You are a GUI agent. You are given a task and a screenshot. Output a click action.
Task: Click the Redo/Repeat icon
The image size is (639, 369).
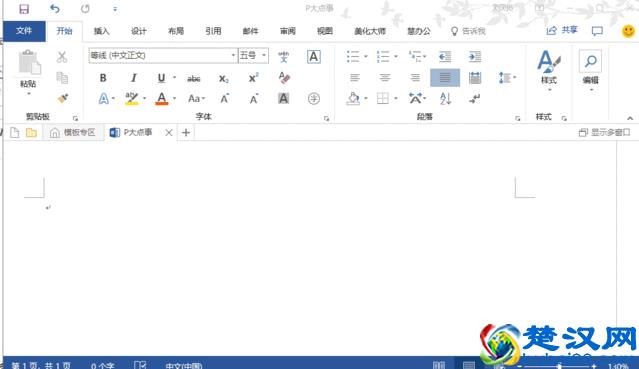pos(85,9)
